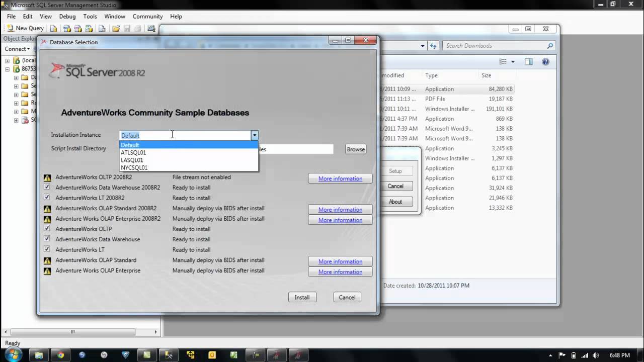The image size is (644, 362).
Task: Click Cancel in Database Selection dialog
Action: tap(347, 297)
